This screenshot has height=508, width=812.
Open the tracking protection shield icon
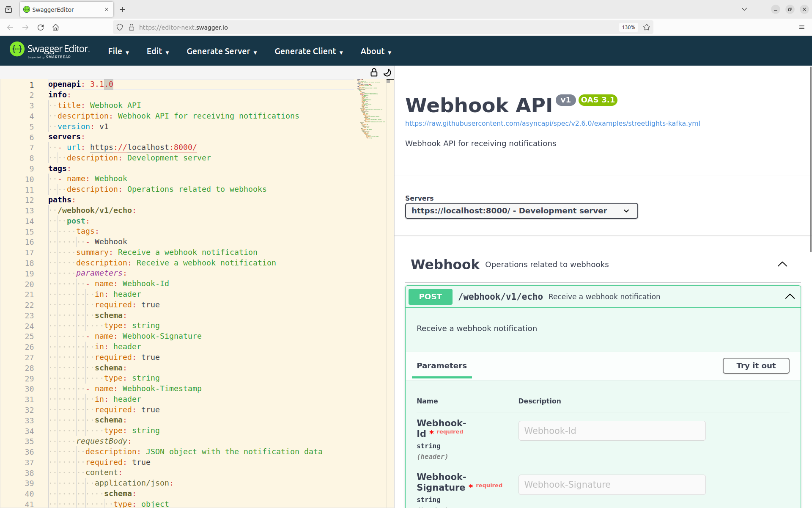tap(120, 27)
